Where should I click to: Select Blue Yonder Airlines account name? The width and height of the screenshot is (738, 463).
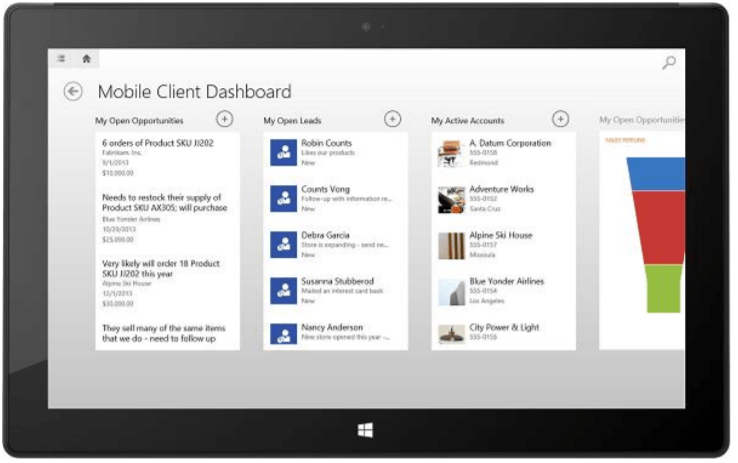coord(506,281)
